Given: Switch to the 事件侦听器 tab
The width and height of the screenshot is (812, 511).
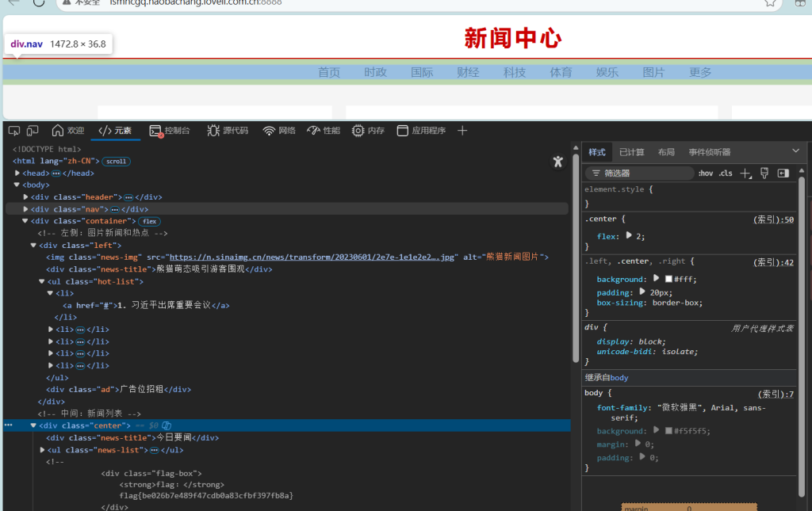Looking at the screenshot, I should tap(709, 152).
